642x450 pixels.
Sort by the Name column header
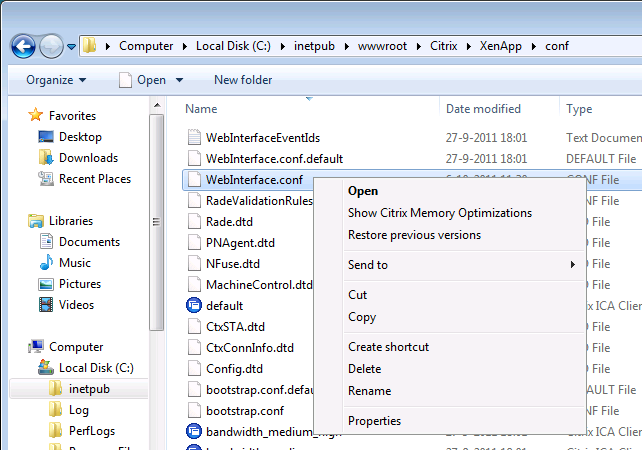tap(201, 109)
